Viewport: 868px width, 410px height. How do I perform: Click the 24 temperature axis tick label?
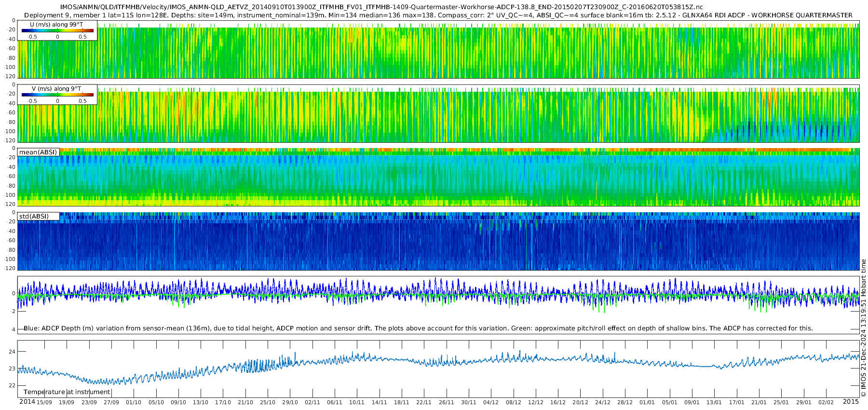[13, 352]
